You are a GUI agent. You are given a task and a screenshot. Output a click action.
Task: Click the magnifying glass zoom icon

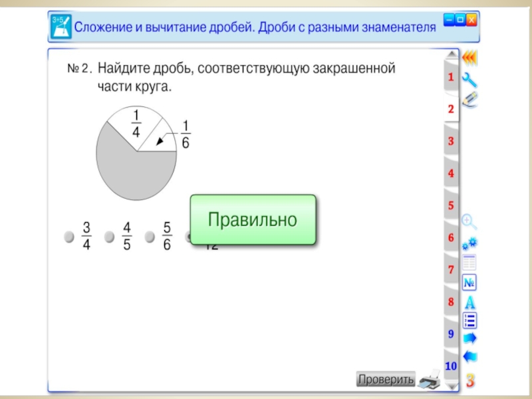469,222
